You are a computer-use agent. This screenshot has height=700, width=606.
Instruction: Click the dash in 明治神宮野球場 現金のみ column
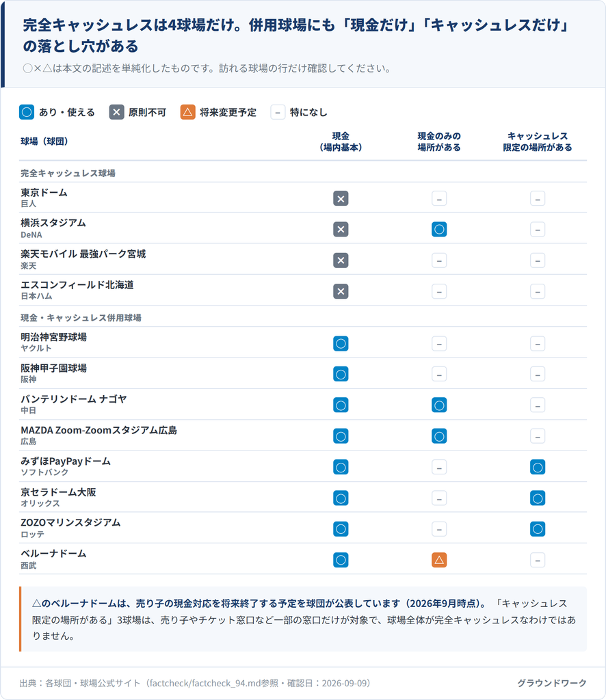pyautogui.click(x=439, y=344)
